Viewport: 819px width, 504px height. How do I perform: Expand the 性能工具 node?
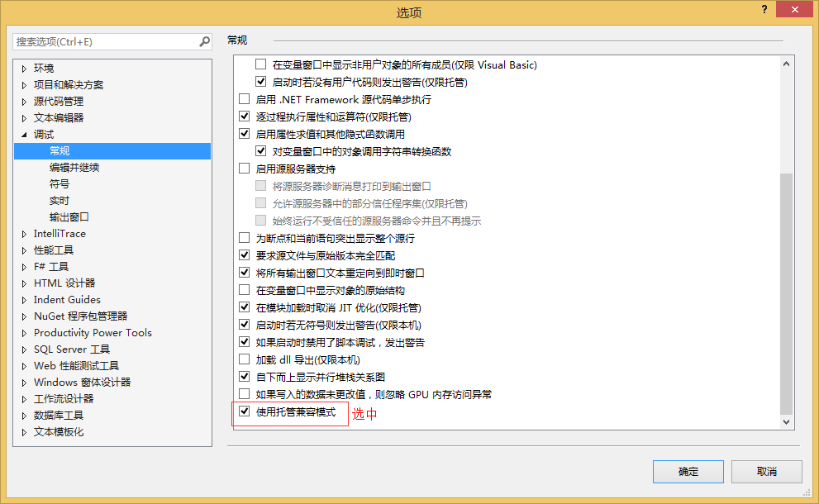pos(24,250)
